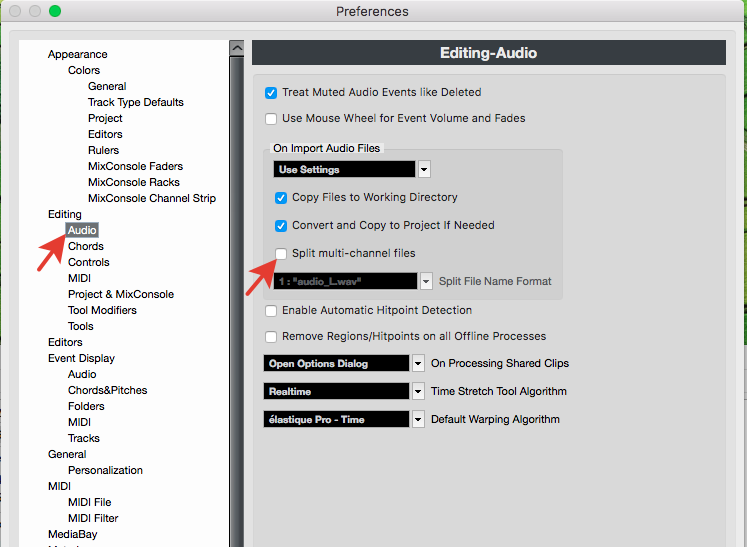747x547 pixels.
Task: Select top-level MIDI category above MIDI File
Action: (x=60, y=486)
